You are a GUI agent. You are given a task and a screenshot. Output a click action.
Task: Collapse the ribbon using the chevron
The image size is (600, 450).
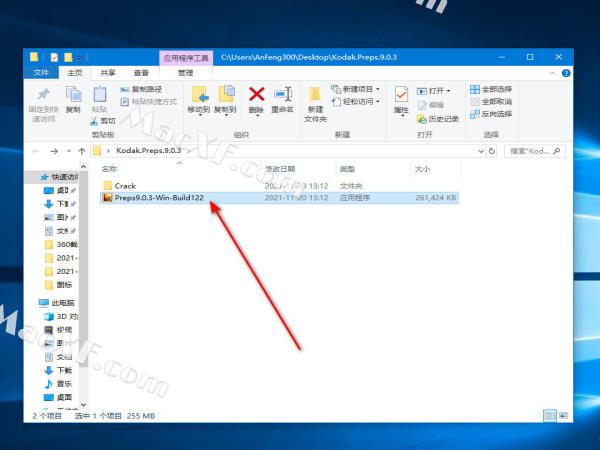tap(552, 73)
